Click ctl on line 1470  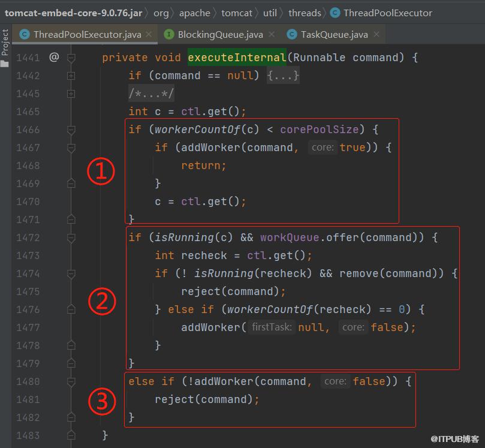[x=191, y=202]
